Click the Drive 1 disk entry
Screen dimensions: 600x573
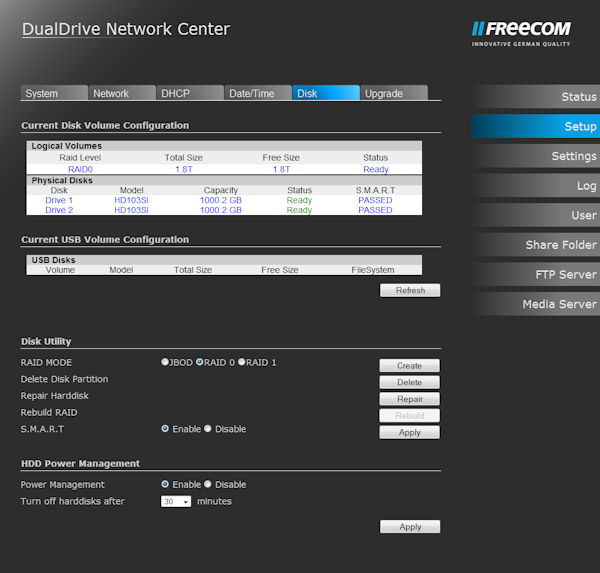(x=59, y=200)
